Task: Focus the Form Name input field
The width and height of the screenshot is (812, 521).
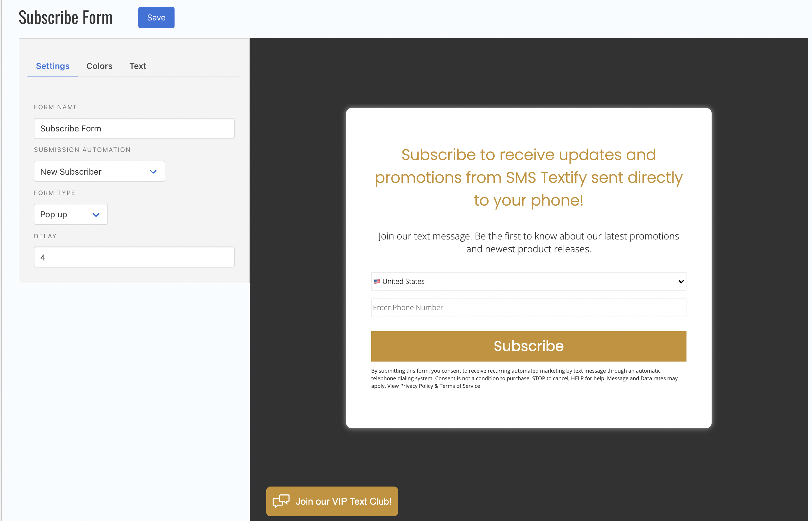Action: click(x=134, y=128)
